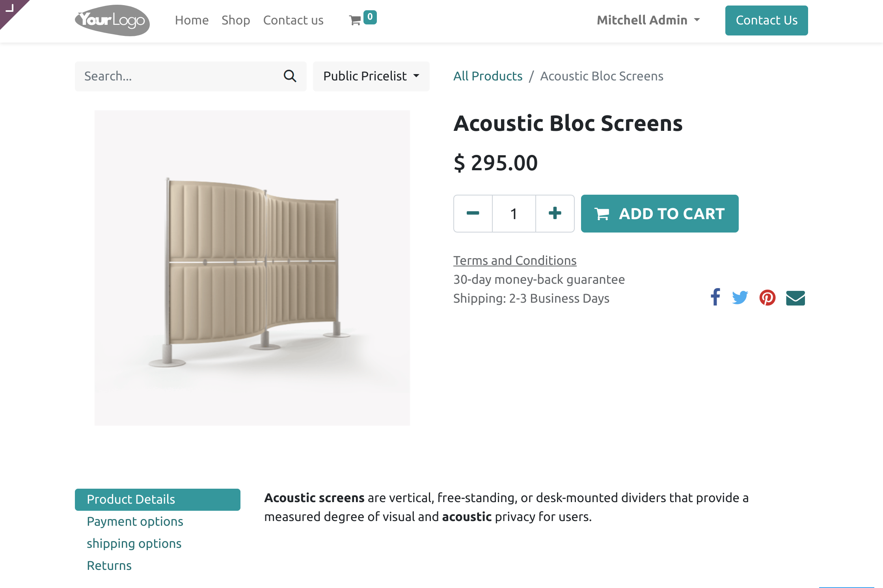The width and height of the screenshot is (883, 588).
Task: Open the Shop menu item
Action: pyautogui.click(x=236, y=20)
